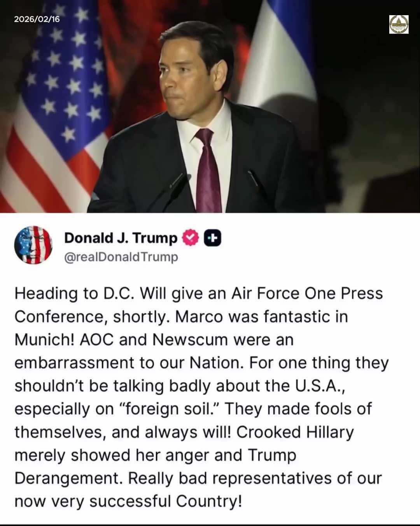The width and height of the screenshot is (420, 526).
Task: Click the final "now very successful Country!" line
Action: click(128, 501)
